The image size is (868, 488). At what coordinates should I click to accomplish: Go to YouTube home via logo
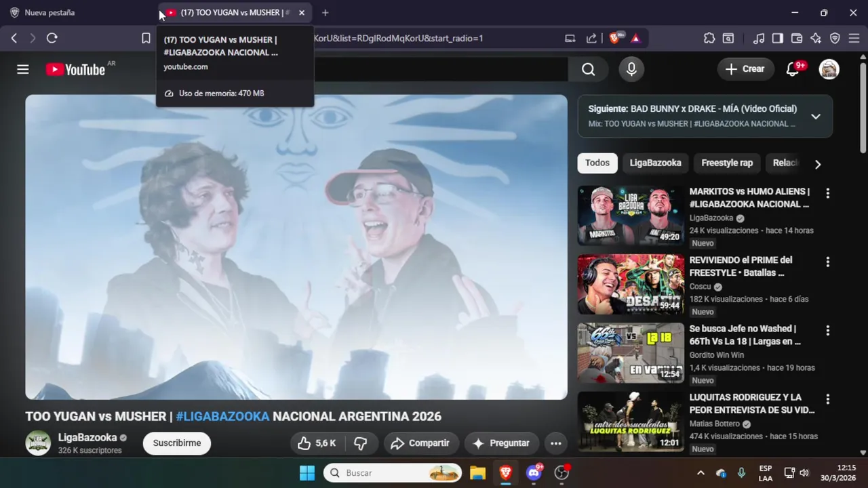pos(75,69)
